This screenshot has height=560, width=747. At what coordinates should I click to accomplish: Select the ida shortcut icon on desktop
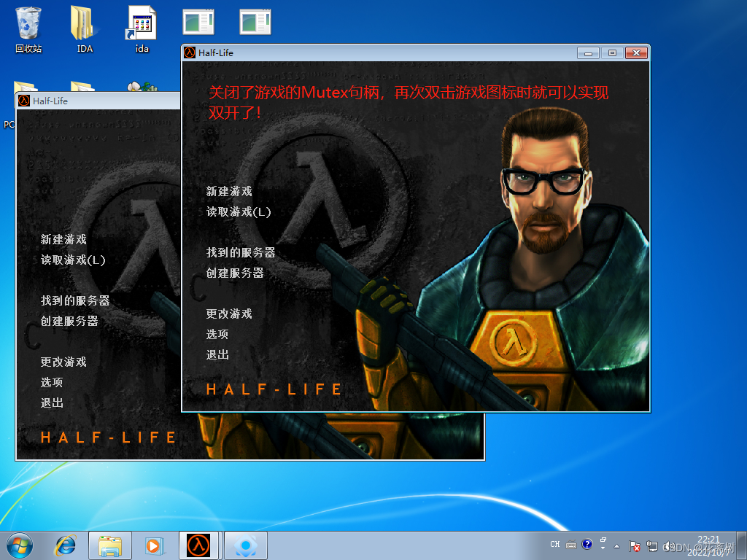[142, 29]
